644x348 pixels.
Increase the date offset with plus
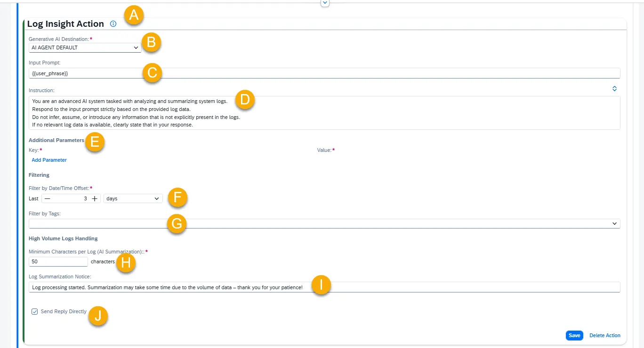95,199
